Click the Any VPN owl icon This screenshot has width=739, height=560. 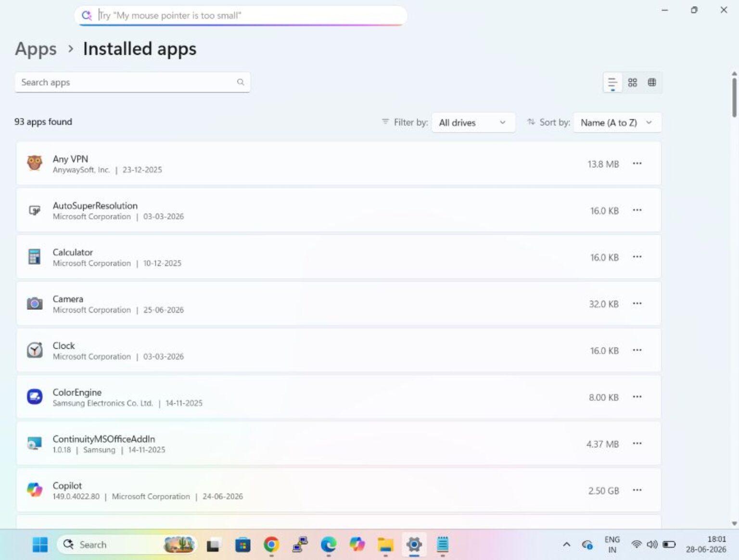[35, 164]
